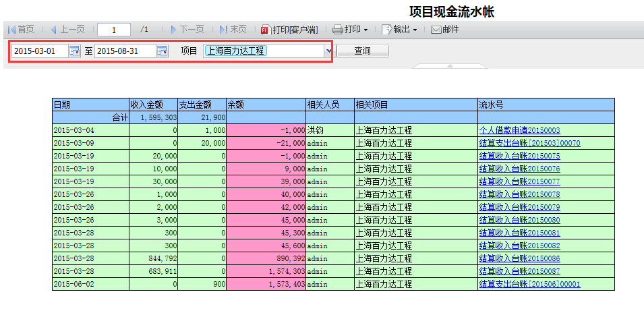Screen dimensions: 644x315
Task: Click the 查询 query button
Action: coord(363,51)
